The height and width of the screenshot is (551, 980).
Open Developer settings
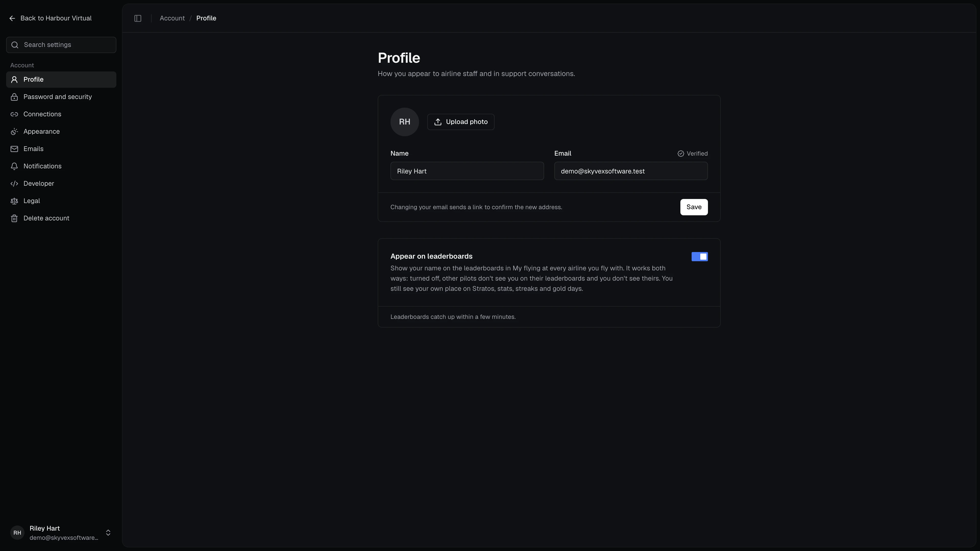[x=61, y=184]
